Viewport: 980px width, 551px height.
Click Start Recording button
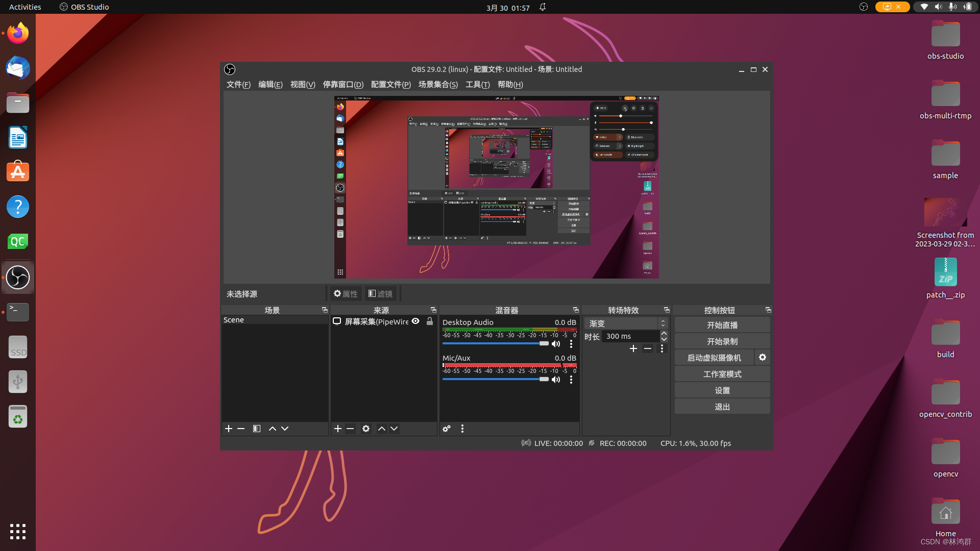[x=722, y=341]
